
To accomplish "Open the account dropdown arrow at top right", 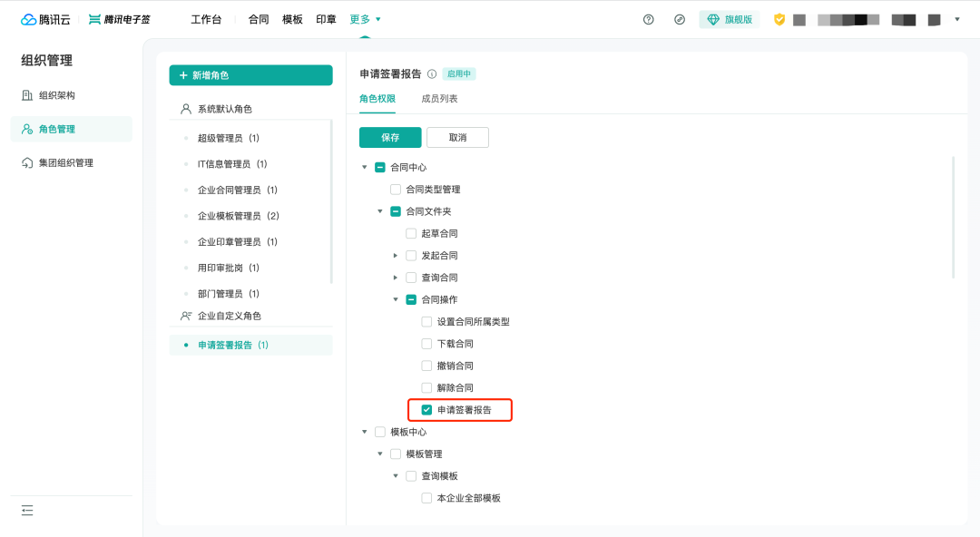I will [957, 19].
